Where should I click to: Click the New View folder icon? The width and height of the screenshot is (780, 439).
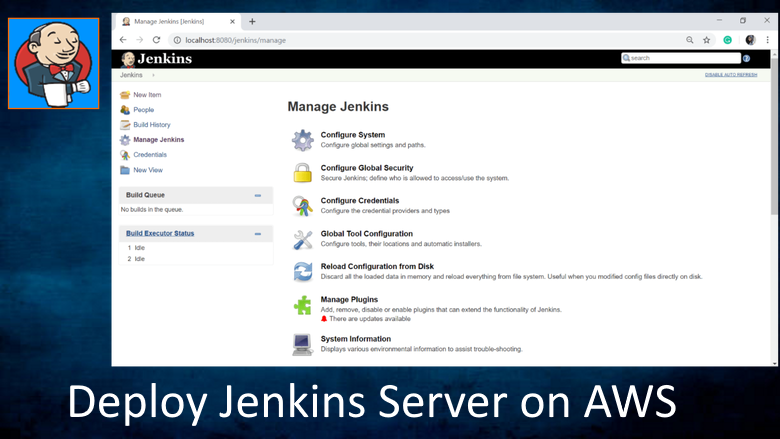point(125,170)
